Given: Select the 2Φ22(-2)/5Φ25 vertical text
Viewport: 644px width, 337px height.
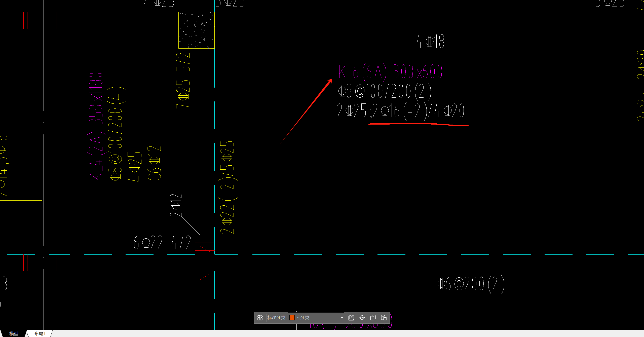Looking at the screenshot, I should pyautogui.click(x=228, y=188).
